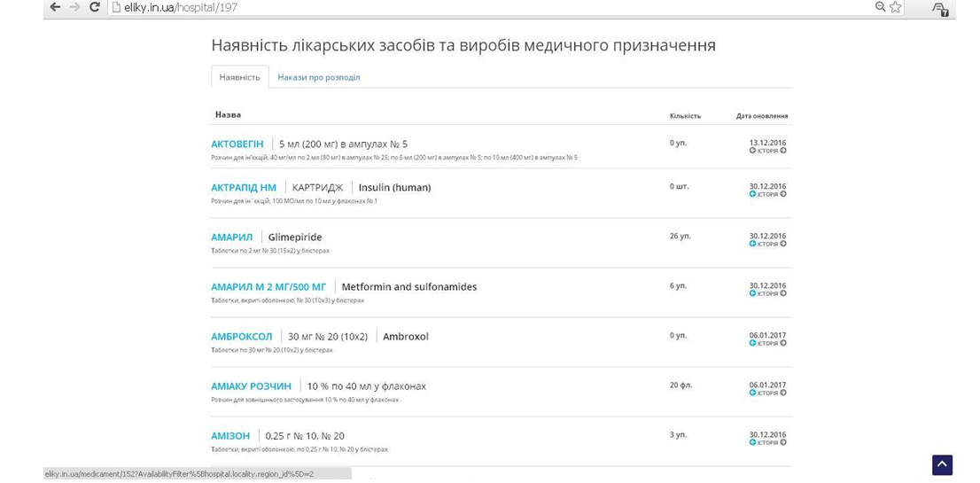Switch to the Накази про розподіл tab
The width and height of the screenshot is (980, 483).
pos(318,77)
